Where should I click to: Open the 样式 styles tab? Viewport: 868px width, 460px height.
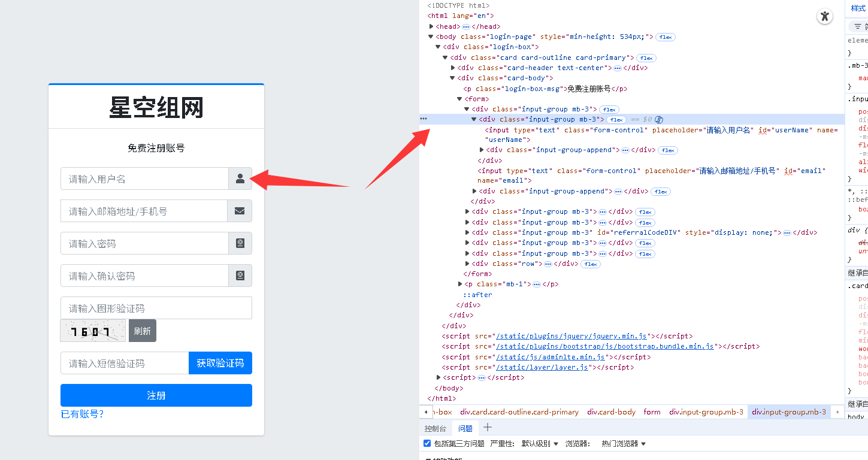coord(858,8)
